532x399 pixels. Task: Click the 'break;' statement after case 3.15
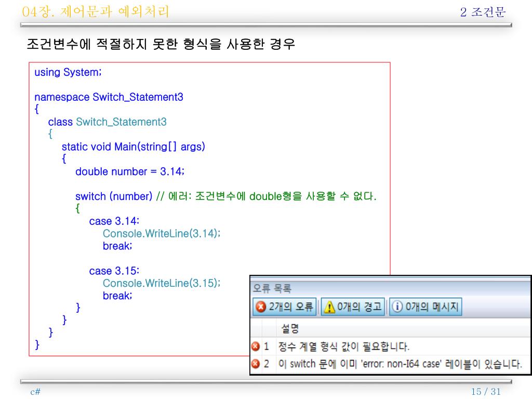(x=117, y=296)
